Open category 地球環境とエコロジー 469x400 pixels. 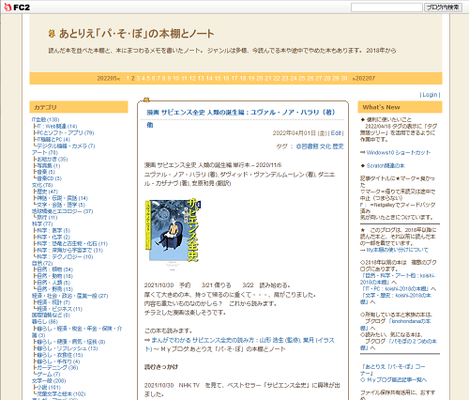click(x=62, y=211)
